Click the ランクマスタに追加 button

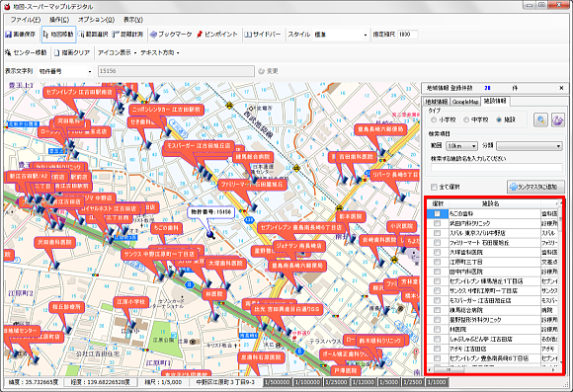535,187
